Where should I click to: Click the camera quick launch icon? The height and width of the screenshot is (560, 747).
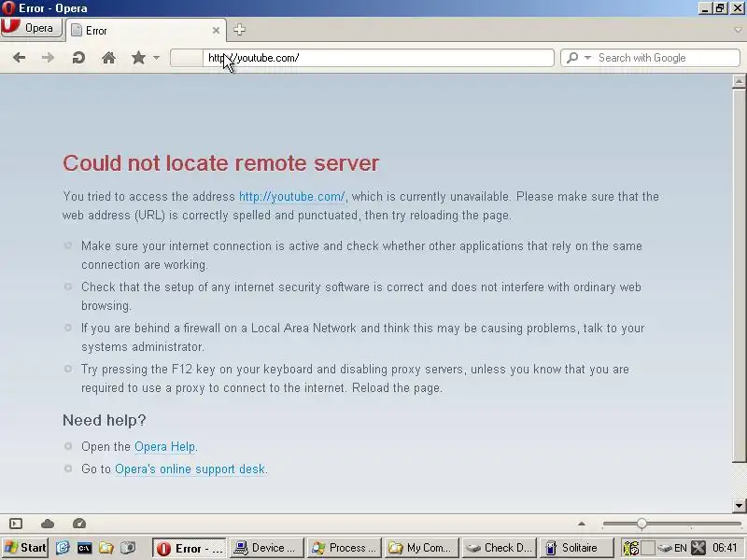pyautogui.click(x=128, y=548)
